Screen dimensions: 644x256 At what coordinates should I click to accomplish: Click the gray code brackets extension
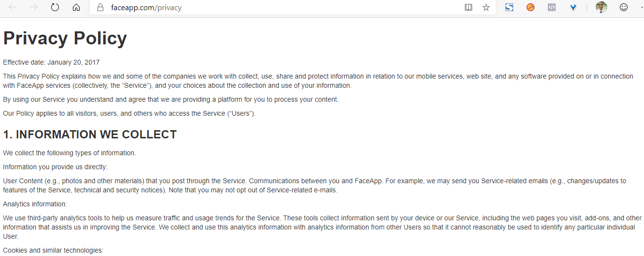point(552,8)
